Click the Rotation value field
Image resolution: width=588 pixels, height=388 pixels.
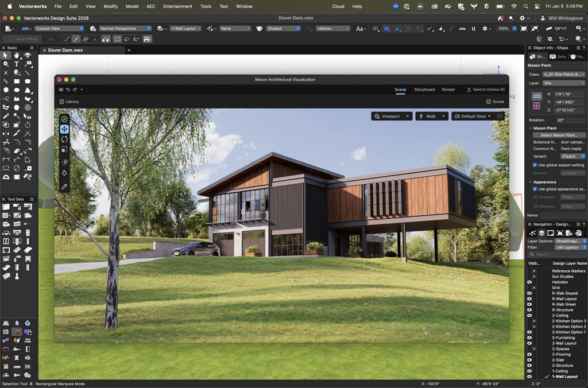(x=570, y=120)
